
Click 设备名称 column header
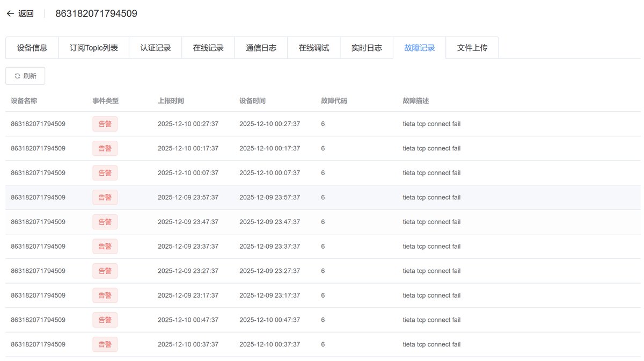pyautogui.click(x=24, y=101)
